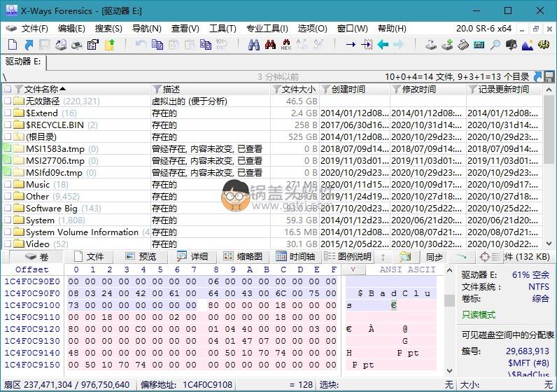Open the Calculator toolbar icon
The height and width of the screenshot is (392, 557).
coord(479,45)
